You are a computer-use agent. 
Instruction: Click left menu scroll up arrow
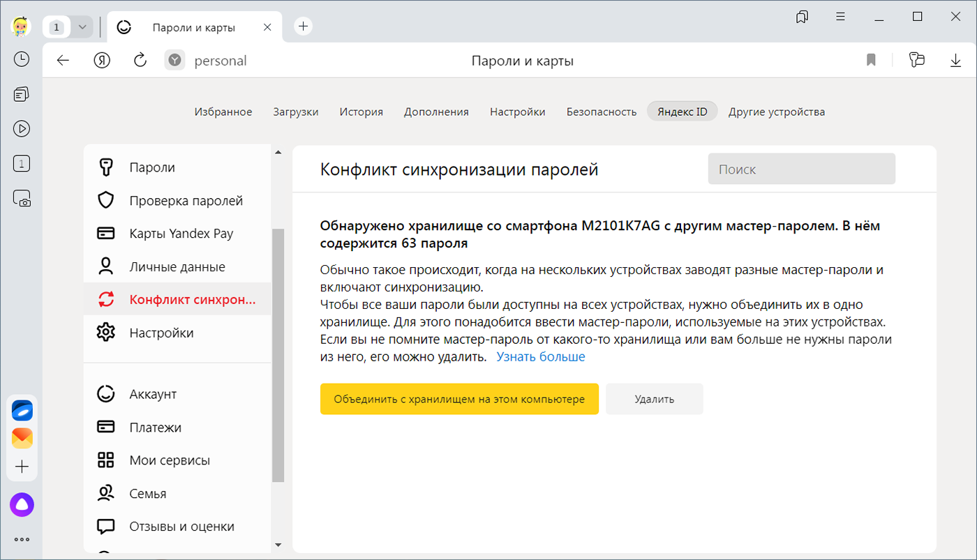point(278,152)
